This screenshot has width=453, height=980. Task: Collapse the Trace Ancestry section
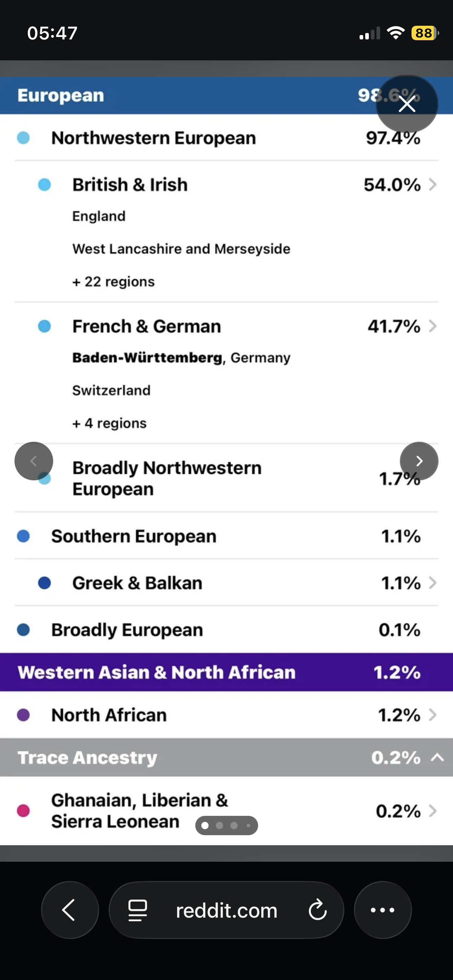pyautogui.click(x=437, y=758)
